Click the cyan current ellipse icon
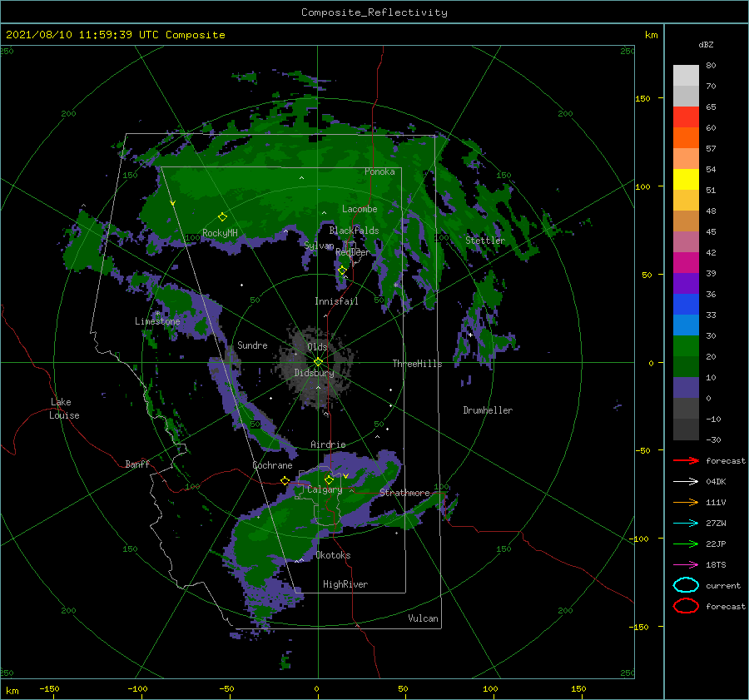The image size is (749, 700). (x=686, y=585)
